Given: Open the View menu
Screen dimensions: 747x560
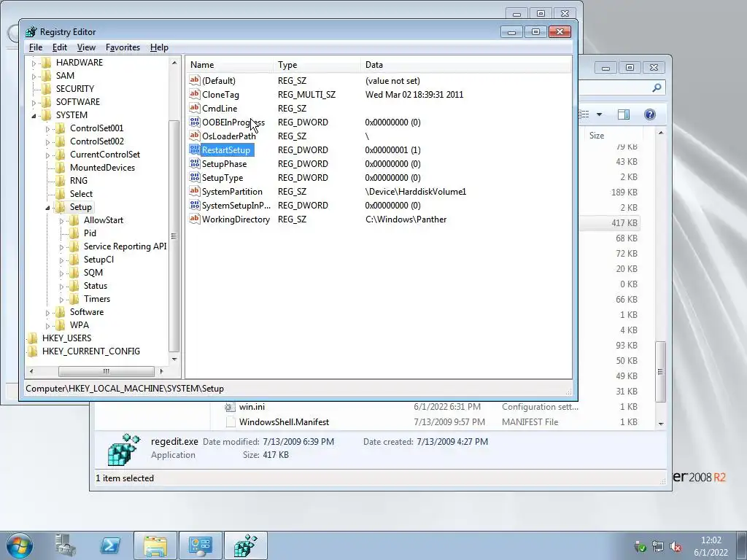Looking at the screenshot, I should coord(86,47).
